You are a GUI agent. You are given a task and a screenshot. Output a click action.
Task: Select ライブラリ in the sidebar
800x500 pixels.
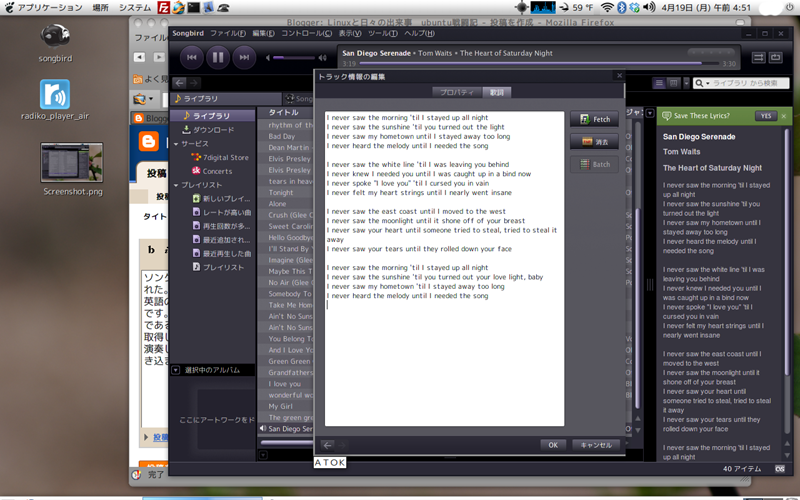pos(212,116)
